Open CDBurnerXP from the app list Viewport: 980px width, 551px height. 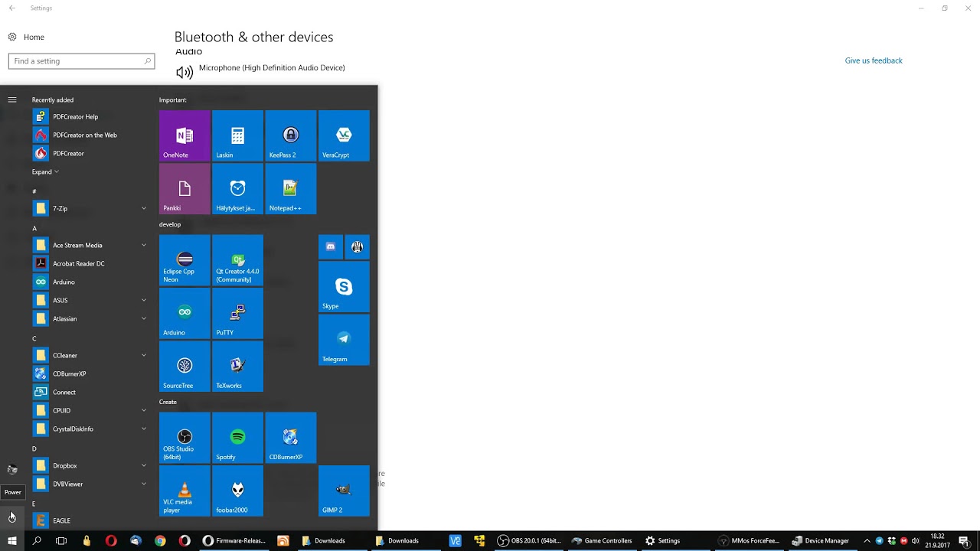click(x=90, y=373)
